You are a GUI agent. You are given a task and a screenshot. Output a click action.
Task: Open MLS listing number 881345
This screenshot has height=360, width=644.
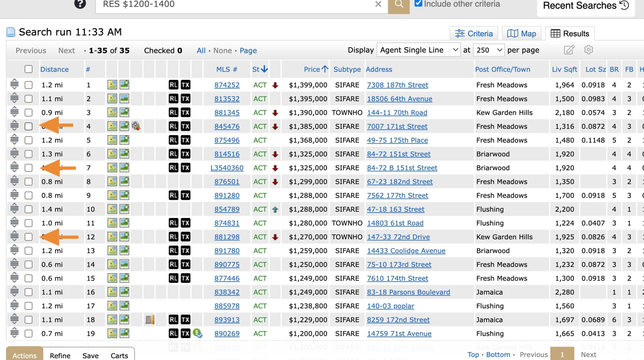227,113
